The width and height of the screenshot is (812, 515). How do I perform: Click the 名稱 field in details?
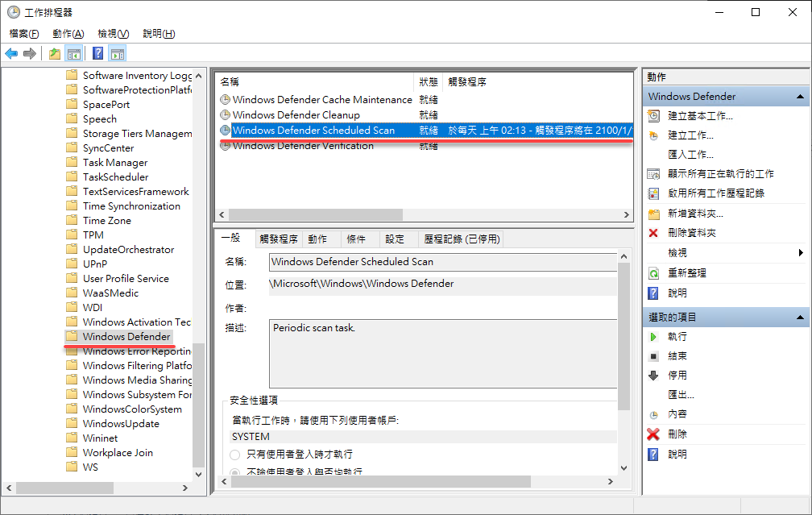tap(443, 262)
